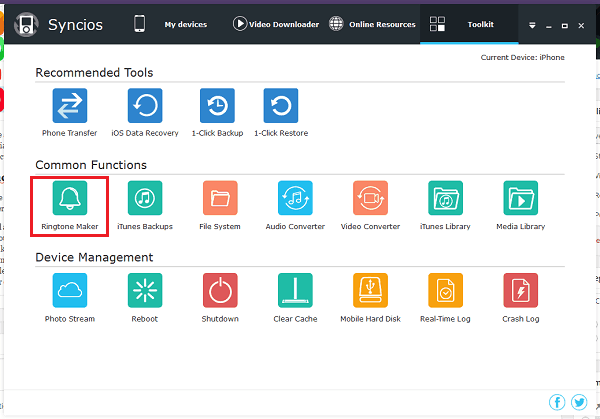Clear Cache on the device
Viewport: 600px width, 419px height.
(295, 290)
